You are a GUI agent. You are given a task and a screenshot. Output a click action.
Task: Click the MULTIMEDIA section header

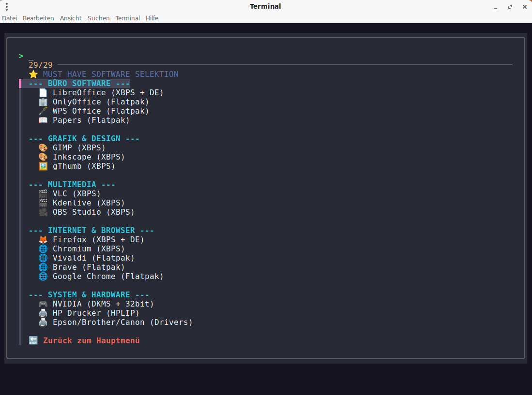(x=72, y=184)
